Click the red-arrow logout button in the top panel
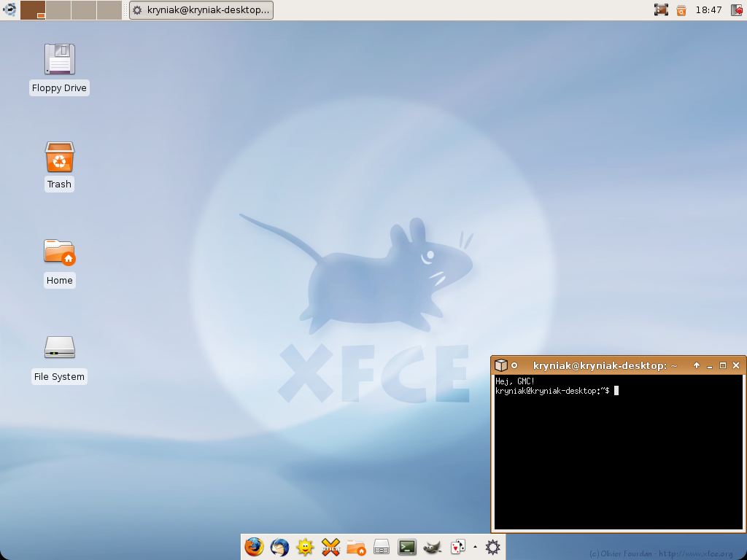The height and width of the screenshot is (560, 747). 736,10
